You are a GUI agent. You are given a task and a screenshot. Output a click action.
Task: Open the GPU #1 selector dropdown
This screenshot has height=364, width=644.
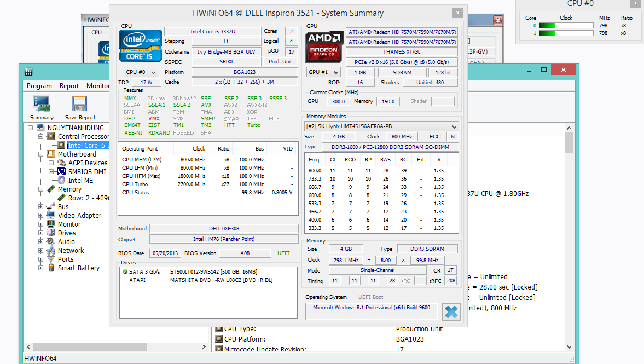tap(324, 72)
